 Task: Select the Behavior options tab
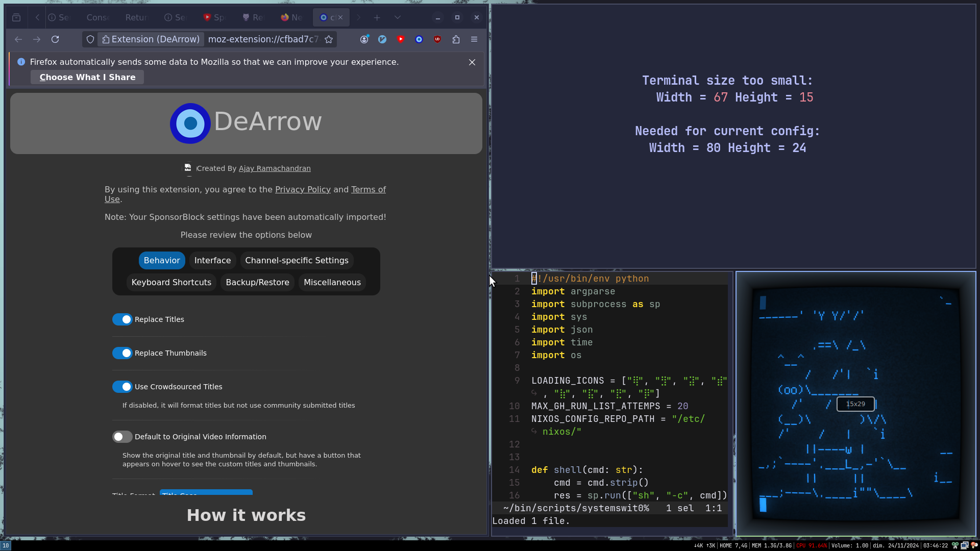pos(162,260)
